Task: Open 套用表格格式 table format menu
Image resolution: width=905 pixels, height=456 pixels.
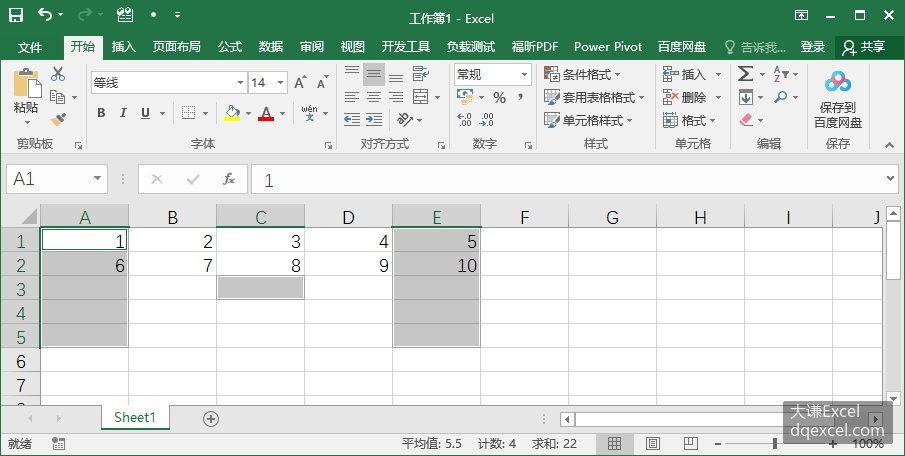Action: (594, 97)
